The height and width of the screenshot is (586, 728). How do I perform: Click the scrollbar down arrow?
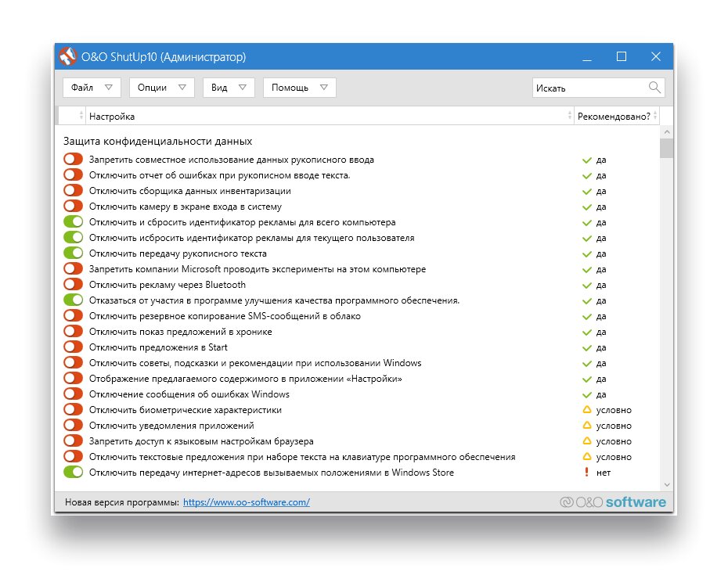(x=667, y=484)
